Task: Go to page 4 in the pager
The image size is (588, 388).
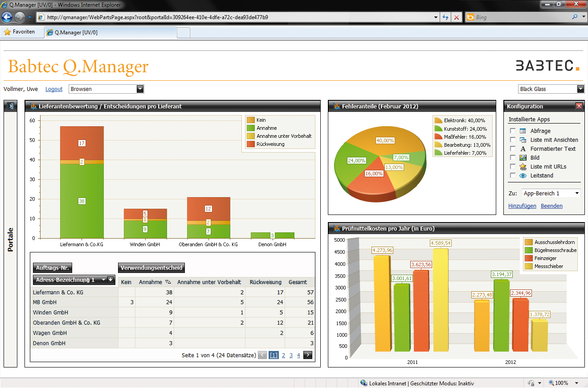Action: (298, 355)
